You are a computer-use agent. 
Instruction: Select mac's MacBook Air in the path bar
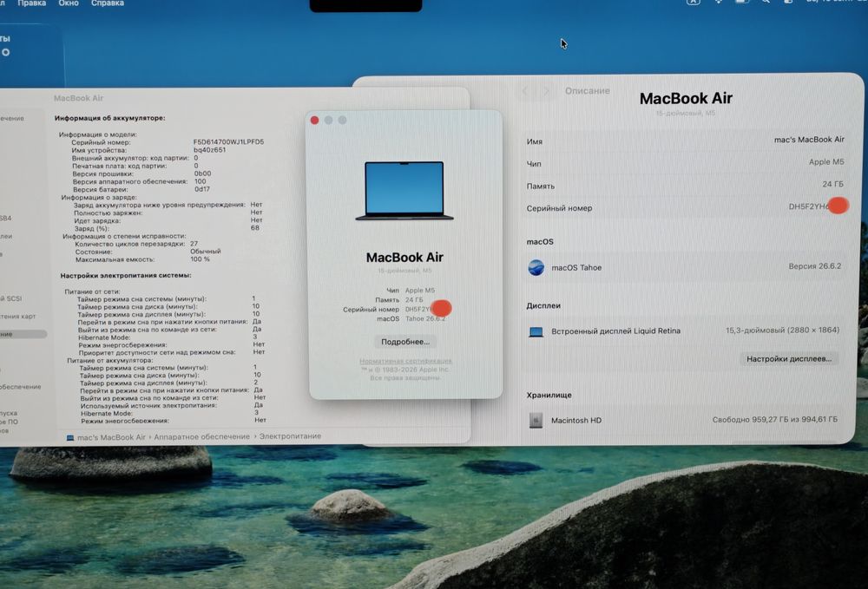(x=111, y=437)
